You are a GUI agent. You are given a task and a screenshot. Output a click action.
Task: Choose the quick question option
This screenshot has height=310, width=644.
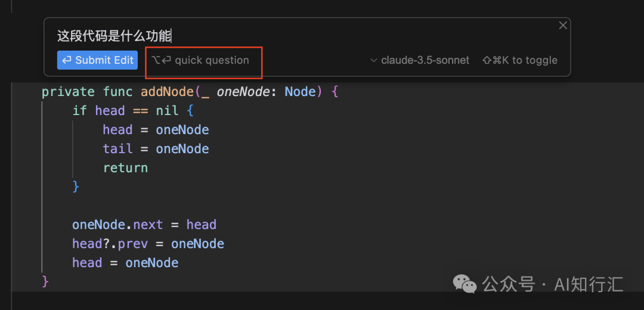click(x=200, y=60)
